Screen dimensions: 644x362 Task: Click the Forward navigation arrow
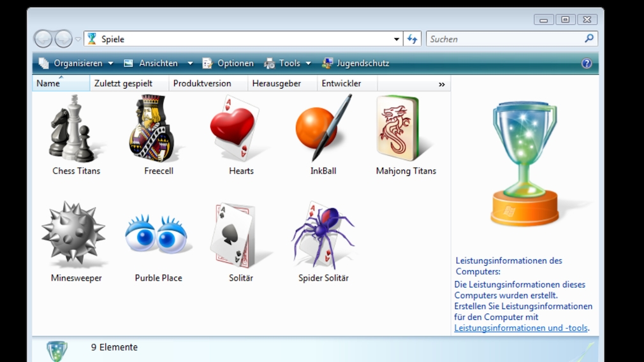point(63,39)
